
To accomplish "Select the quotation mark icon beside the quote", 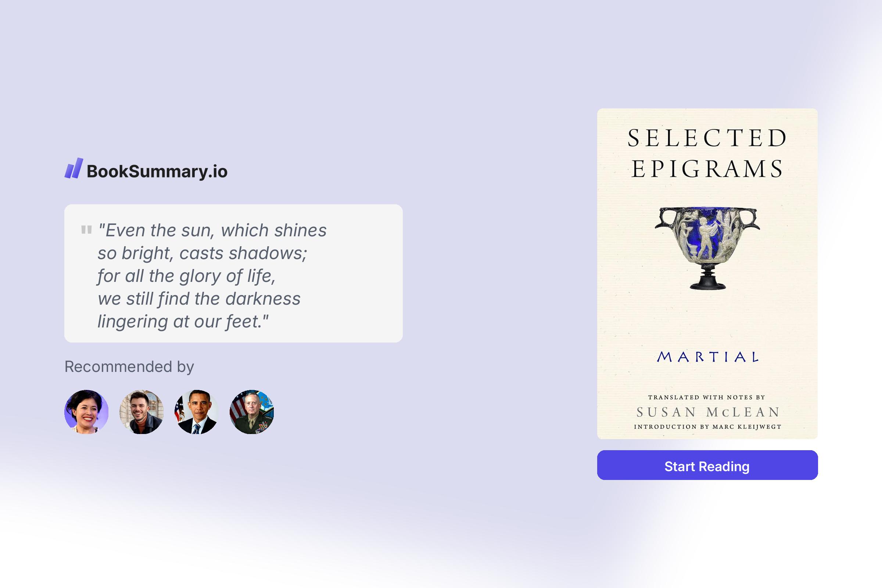I will click(86, 229).
